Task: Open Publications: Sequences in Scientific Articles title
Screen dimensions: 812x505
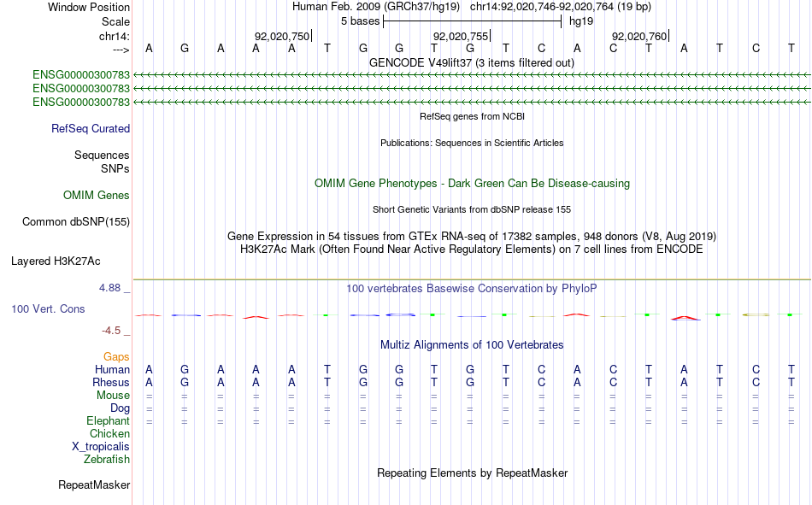Action: point(472,143)
